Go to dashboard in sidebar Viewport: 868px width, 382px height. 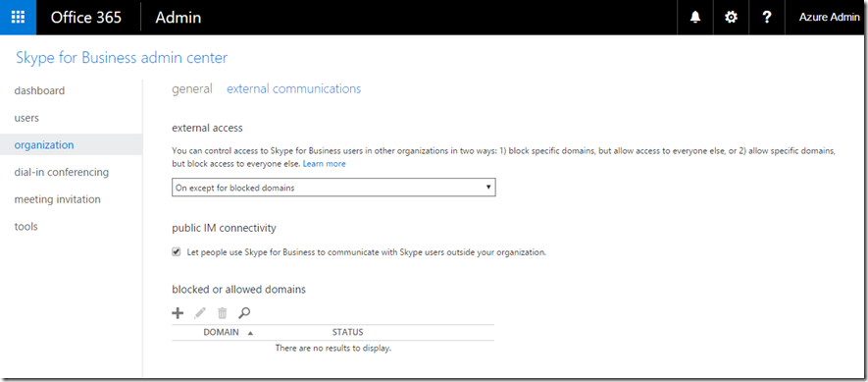(x=39, y=90)
